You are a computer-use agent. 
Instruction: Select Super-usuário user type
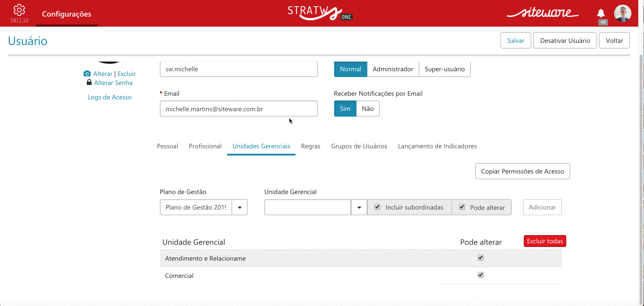[445, 69]
